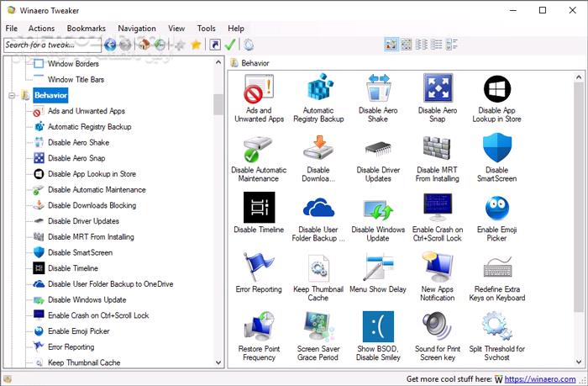The height and width of the screenshot is (386, 588).
Task: Open Ads and Unwanted Apps tile
Action: 259,98
